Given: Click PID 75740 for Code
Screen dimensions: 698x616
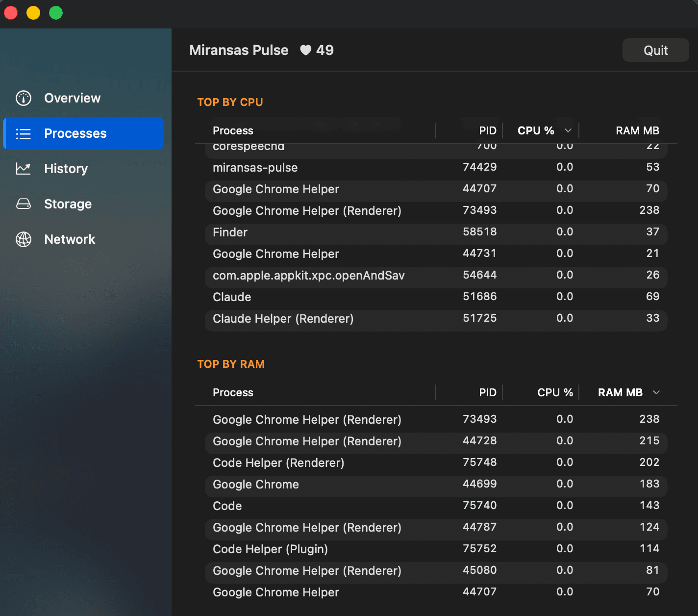Looking at the screenshot, I should tap(480, 506).
